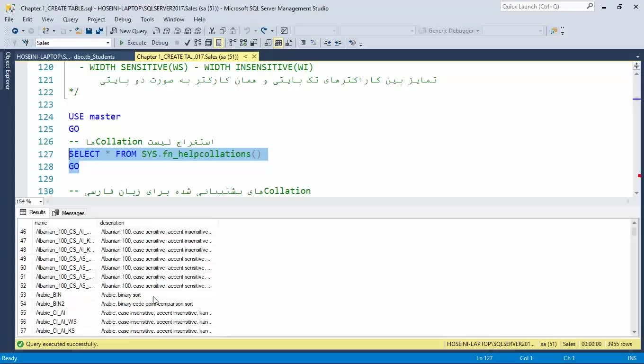644x364 pixels.
Task: Comment out the selected lines icon
Action: coord(303,43)
